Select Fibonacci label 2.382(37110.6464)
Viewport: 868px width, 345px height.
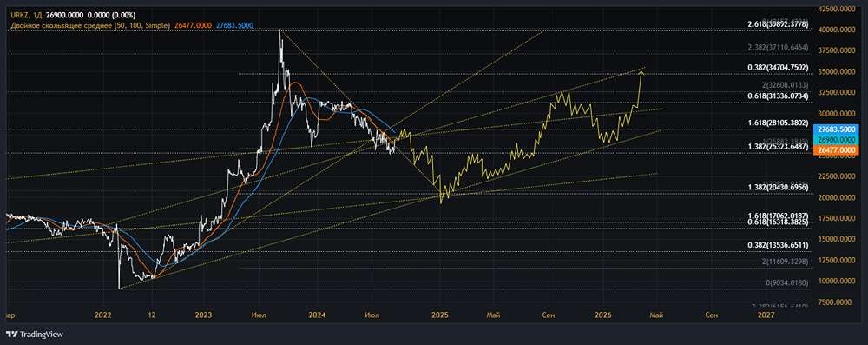tap(778, 47)
